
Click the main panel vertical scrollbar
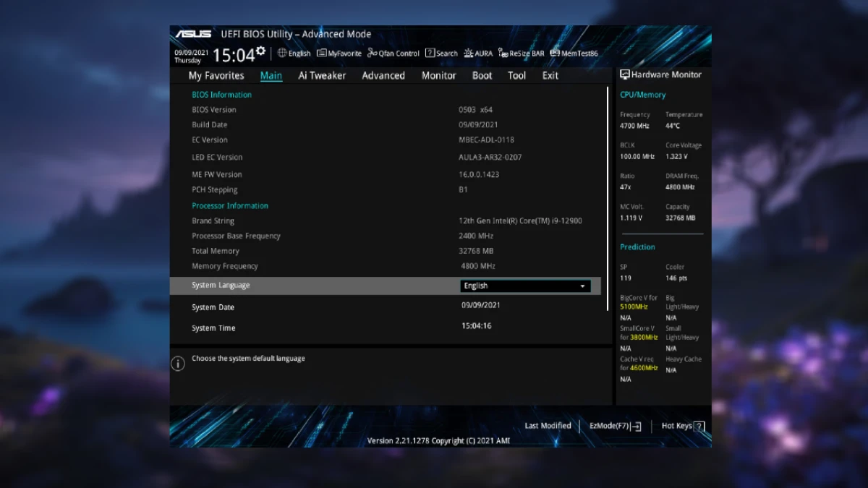(x=608, y=199)
